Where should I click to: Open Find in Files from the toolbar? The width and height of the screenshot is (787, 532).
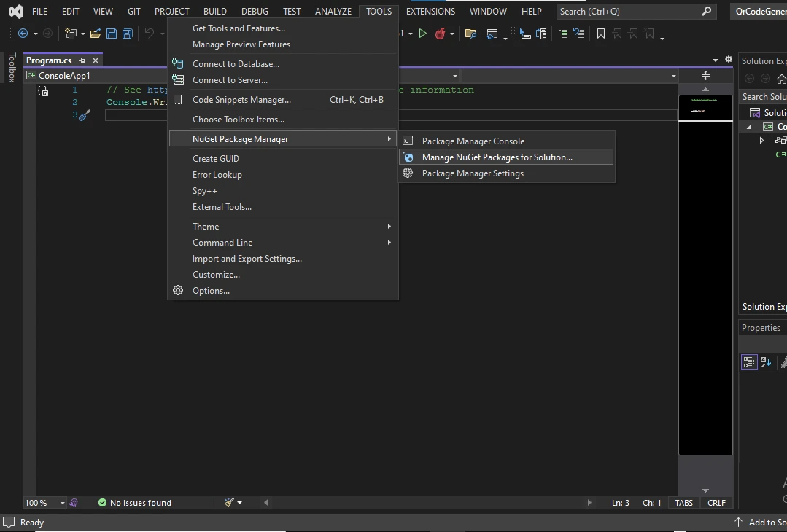pos(471,34)
